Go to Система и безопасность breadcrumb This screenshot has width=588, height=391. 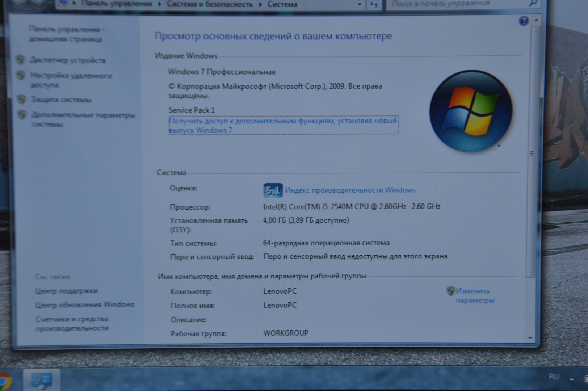pos(210,4)
